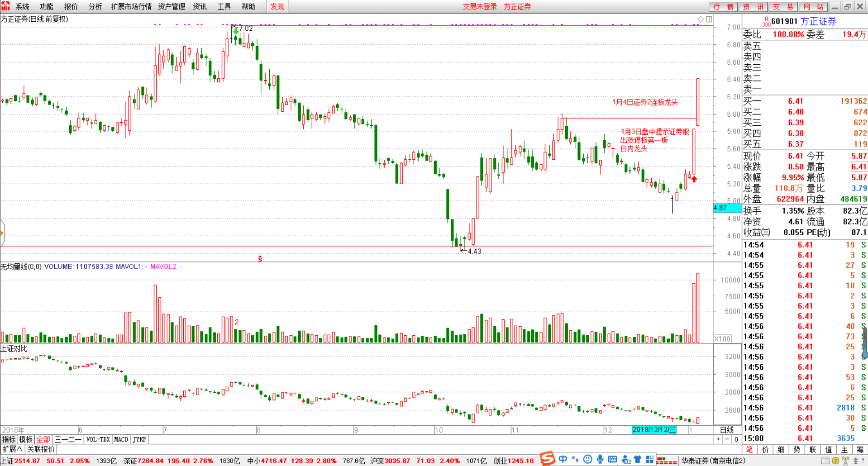Open the 功能 menu

pos(46,6)
